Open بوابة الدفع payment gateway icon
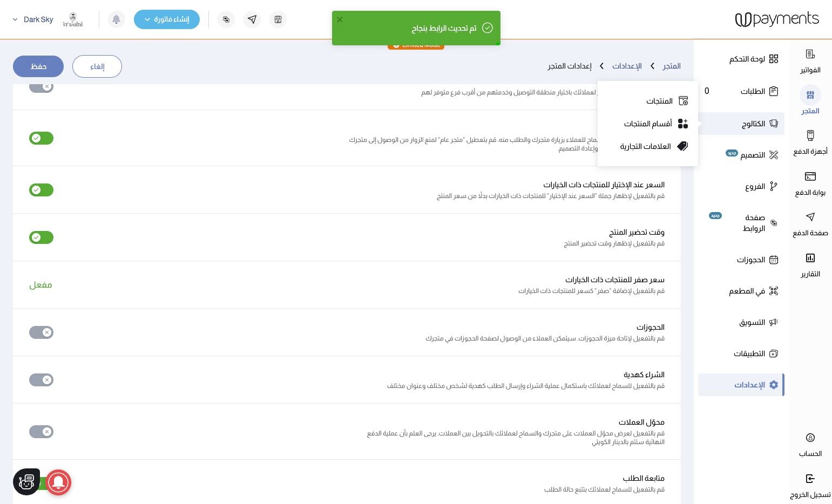Image resolution: width=832 pixels, height=504 pixels. pyautogui.click(x=810, y=176)
